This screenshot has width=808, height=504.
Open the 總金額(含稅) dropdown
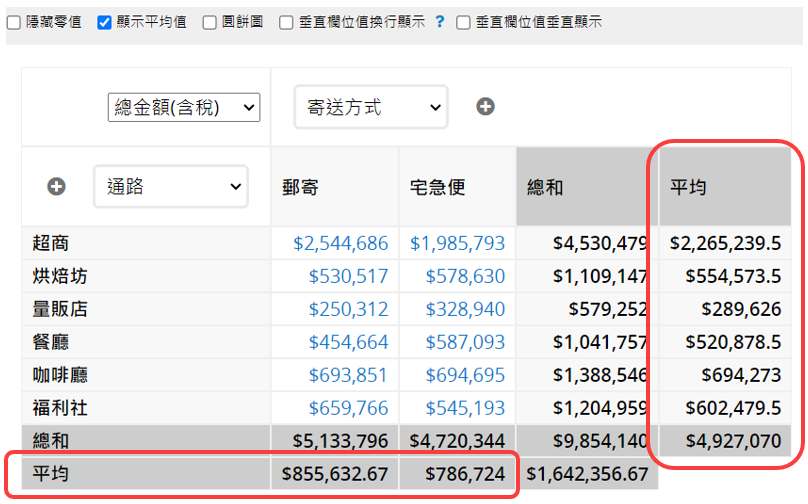[x=183, y=107]
